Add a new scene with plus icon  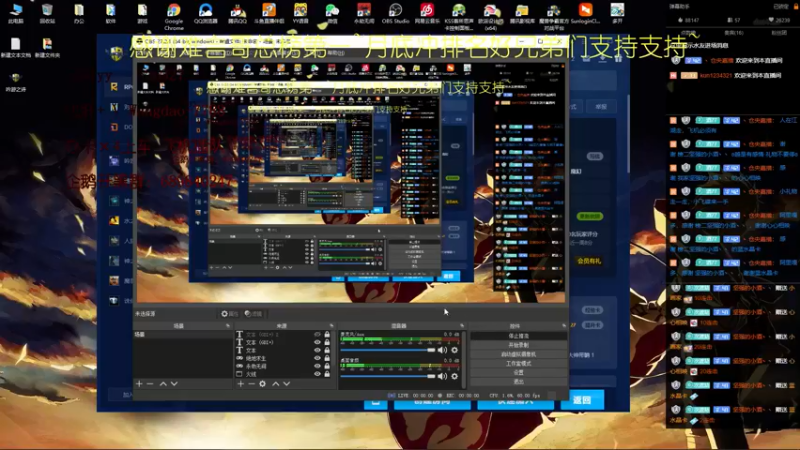coord(139,383)
